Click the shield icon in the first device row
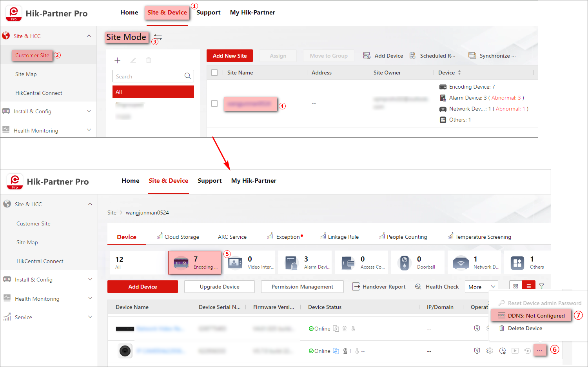The image size is (588, 367). 477,328
